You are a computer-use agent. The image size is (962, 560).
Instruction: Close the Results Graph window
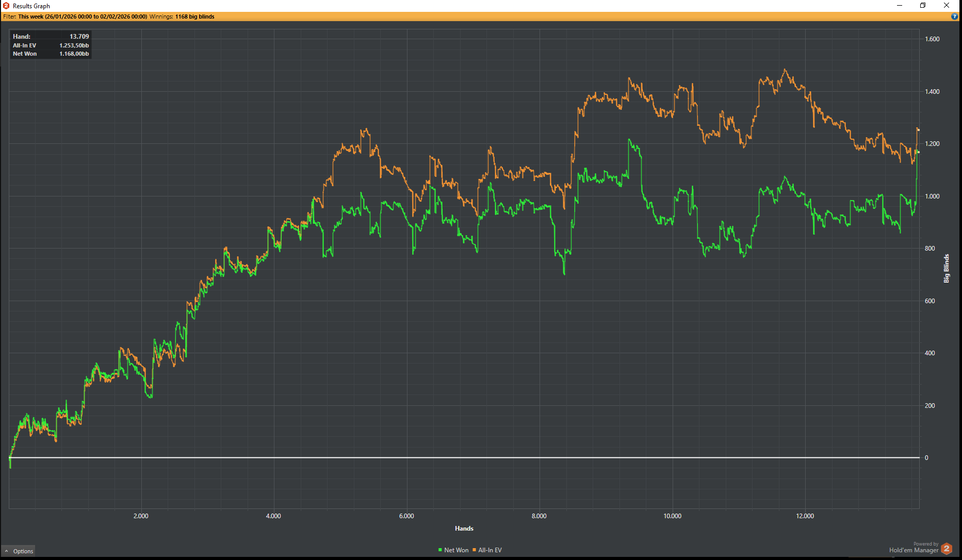point(947,6)
